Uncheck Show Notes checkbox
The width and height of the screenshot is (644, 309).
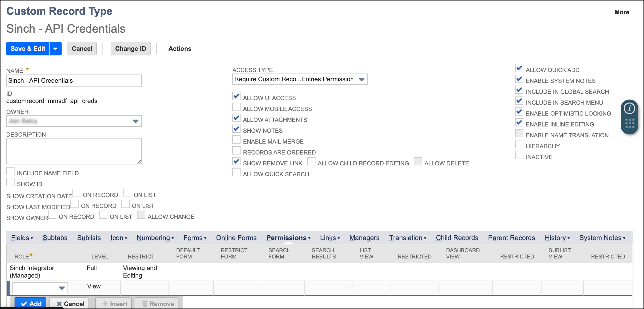pos(236,129)
